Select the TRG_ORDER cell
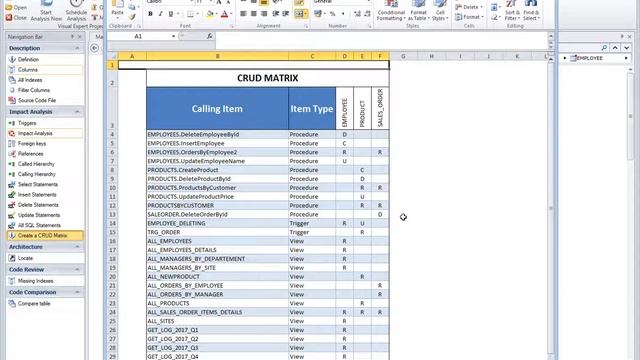640x360 pixels. point(217,232)
